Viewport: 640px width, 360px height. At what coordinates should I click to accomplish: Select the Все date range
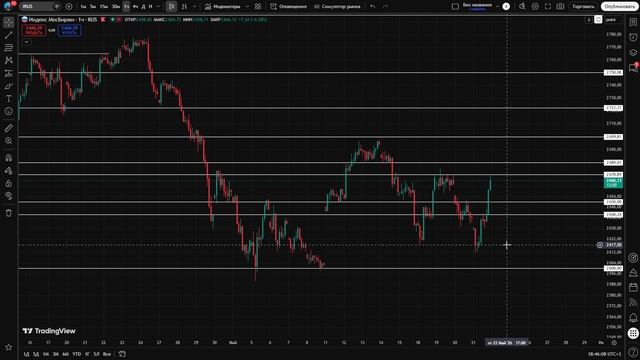pos(107,354)
